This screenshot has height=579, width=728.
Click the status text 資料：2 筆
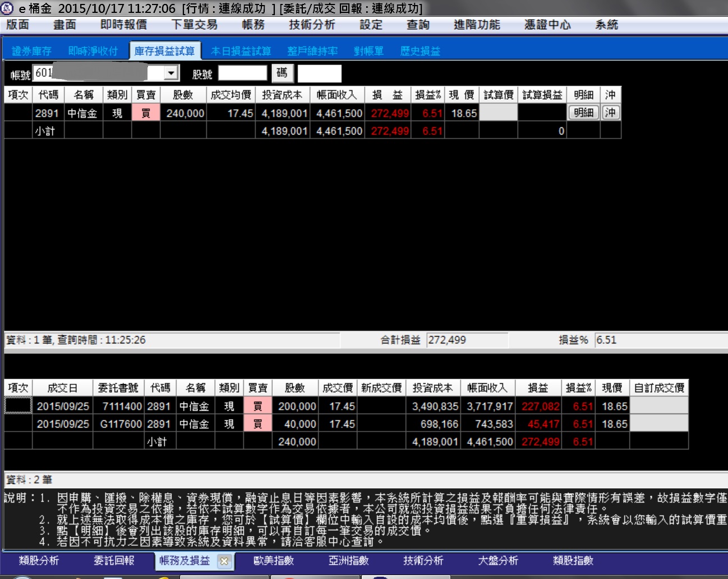[x=29, y=480]
